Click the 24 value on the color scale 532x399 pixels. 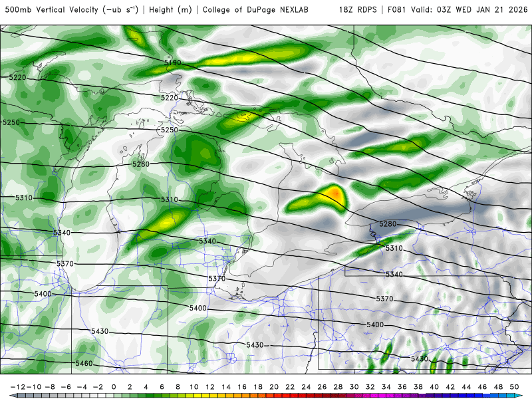point(306,387)
